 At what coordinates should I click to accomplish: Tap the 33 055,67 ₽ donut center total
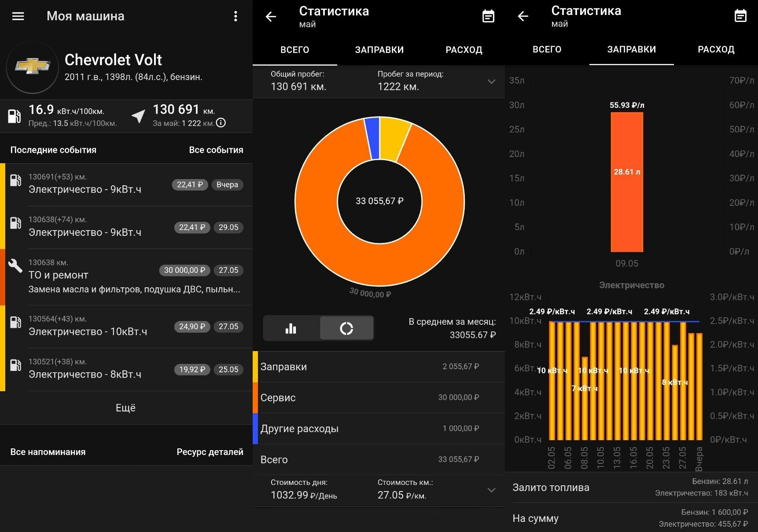coord(379,201)
